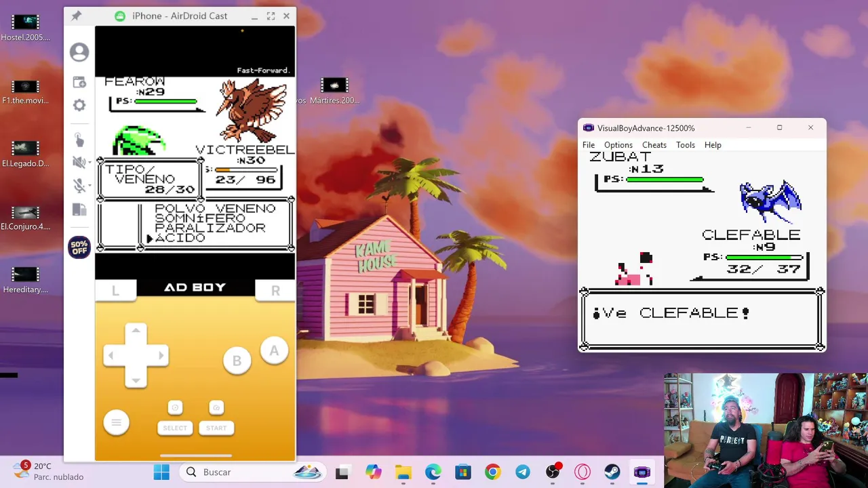
Task: Open Telegram from taskbar
Action: pos(522,472)
